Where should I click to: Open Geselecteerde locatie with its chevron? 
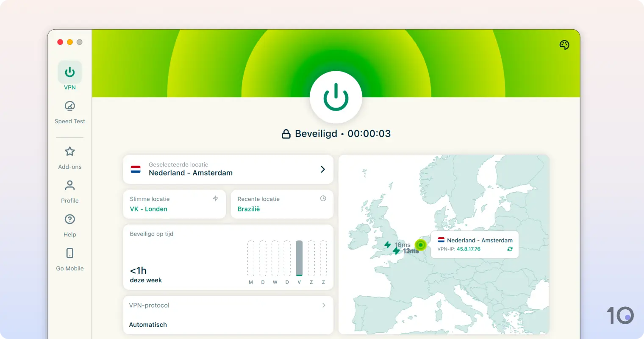tap(323, 169)
